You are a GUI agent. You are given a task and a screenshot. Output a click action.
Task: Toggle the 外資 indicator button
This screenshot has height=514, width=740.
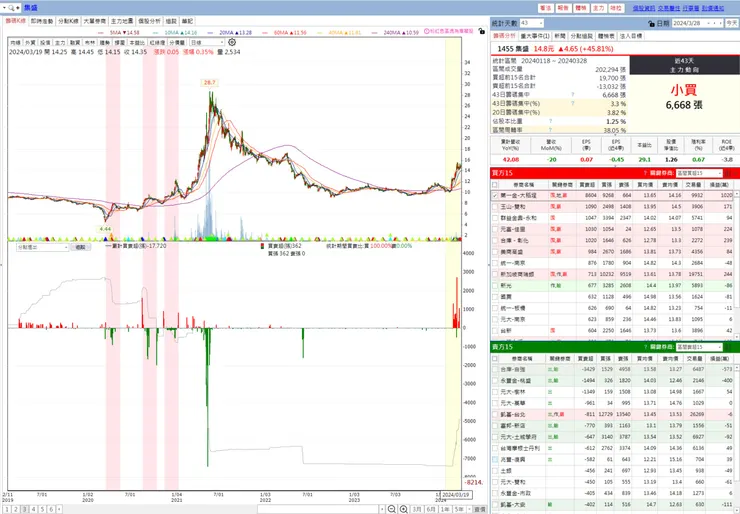click(30, 42)
